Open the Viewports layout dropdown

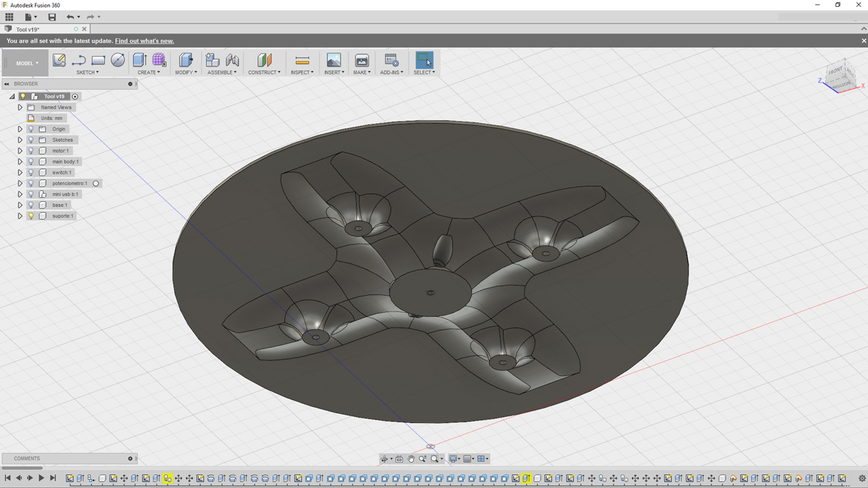click(483, 459)
